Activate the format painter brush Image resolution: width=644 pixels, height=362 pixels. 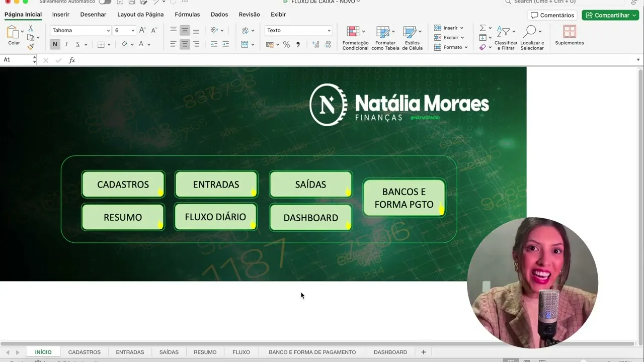[31, 47]
